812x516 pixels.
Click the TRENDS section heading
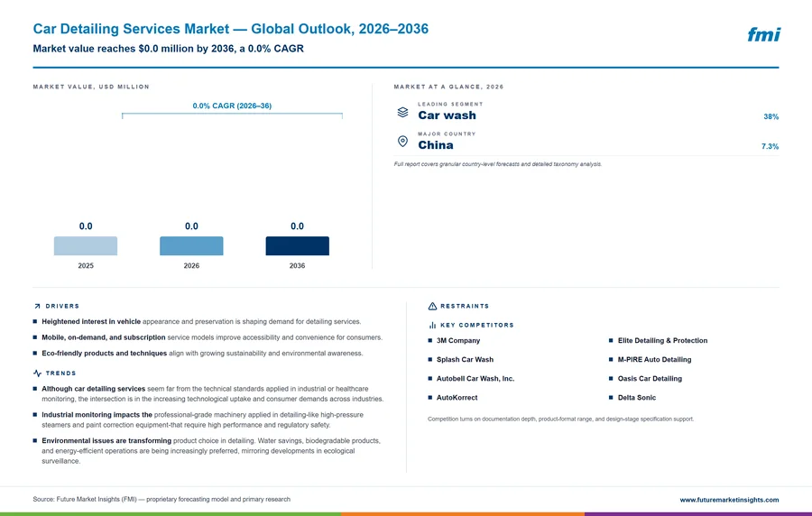point(60,373)
